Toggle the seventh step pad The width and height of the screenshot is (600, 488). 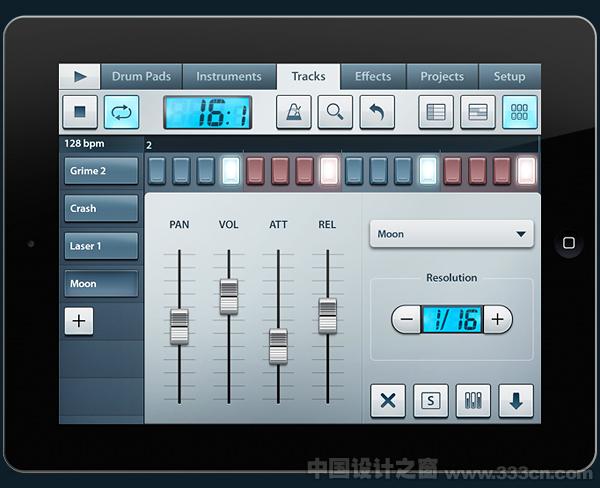(x=305, y=171)
